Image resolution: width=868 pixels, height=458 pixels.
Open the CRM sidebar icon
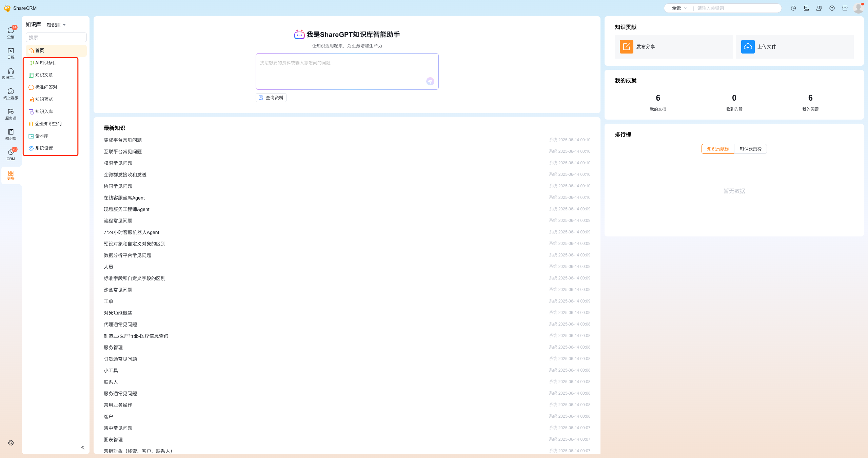tap(11, 154)
